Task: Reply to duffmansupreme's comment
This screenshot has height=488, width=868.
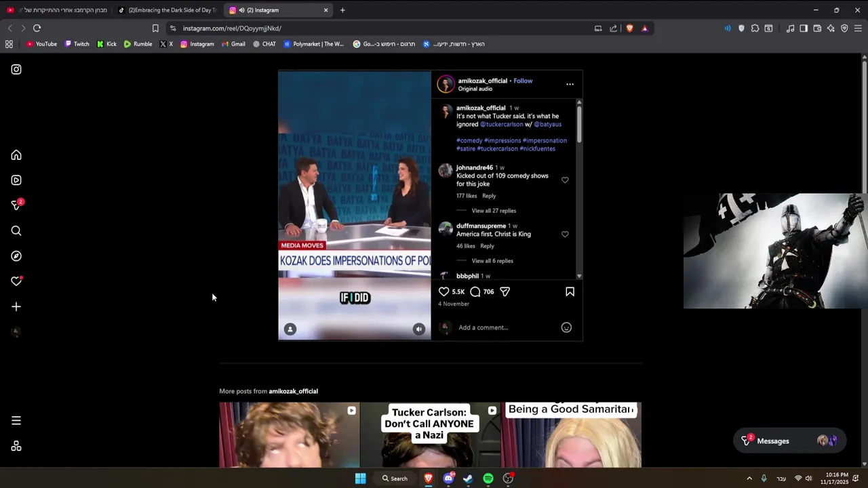Action: coord(487,246)
